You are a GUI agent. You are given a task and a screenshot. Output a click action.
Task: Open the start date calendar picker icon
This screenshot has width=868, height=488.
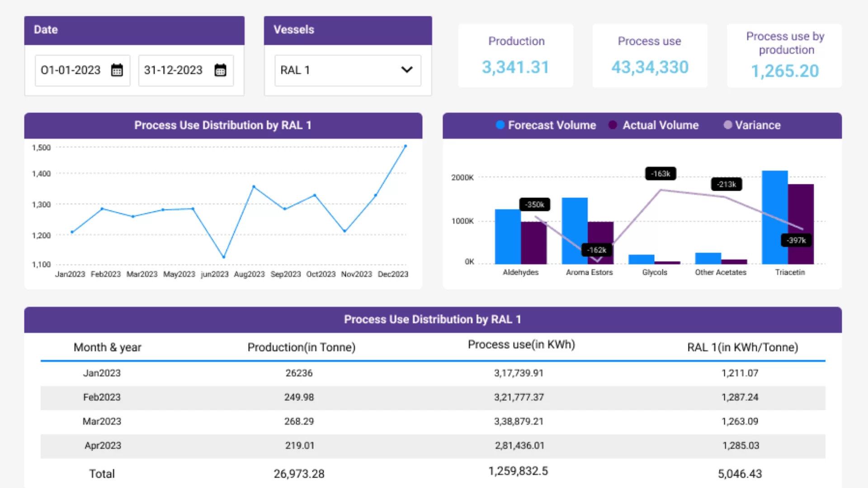coord(117,70)
